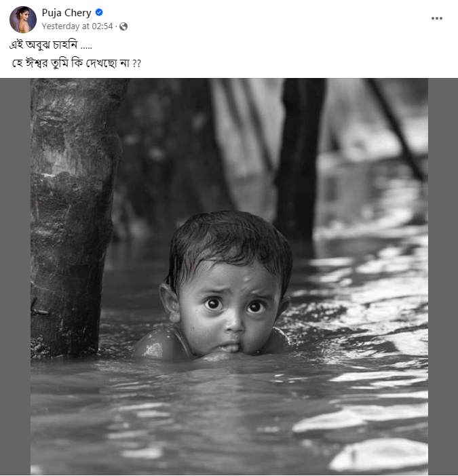Screen dimensions: 458x476
Task: Click the globe public-audience icon
Action: [123, 26]
